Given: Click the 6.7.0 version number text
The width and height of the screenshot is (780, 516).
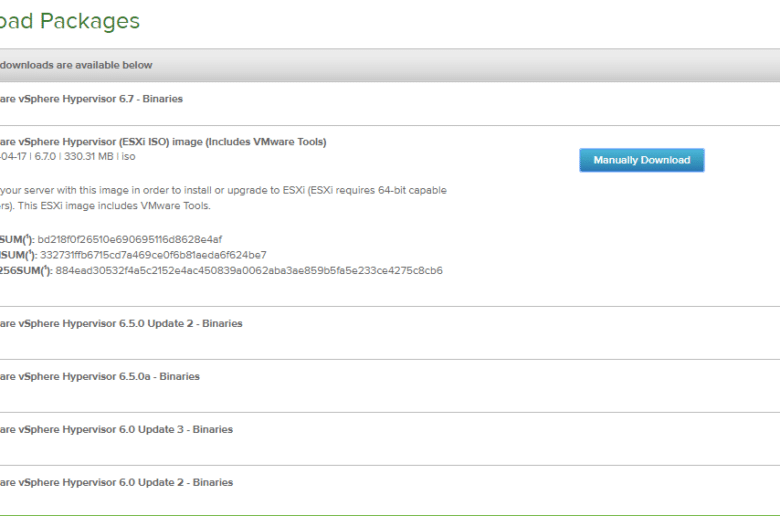Looking at the screenshot, I should tap(45, 156).
